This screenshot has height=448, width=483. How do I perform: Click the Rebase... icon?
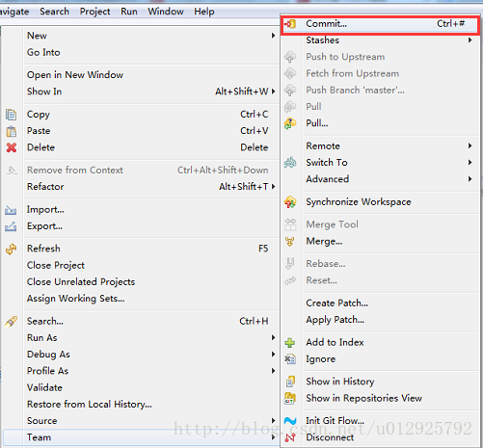click(290, 264)
